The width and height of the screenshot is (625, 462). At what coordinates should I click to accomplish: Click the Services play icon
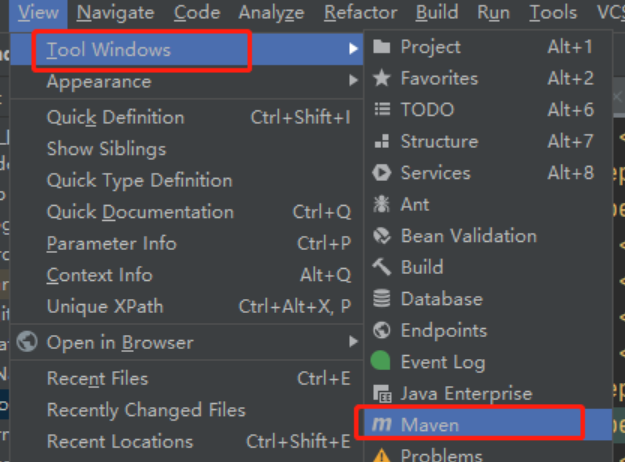tap(381, 173)
